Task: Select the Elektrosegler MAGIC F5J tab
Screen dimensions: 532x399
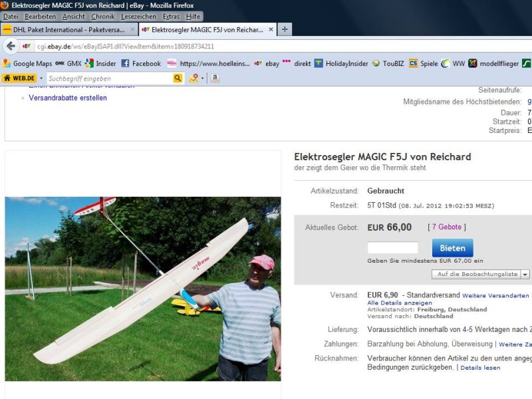Action: [207, 29]
